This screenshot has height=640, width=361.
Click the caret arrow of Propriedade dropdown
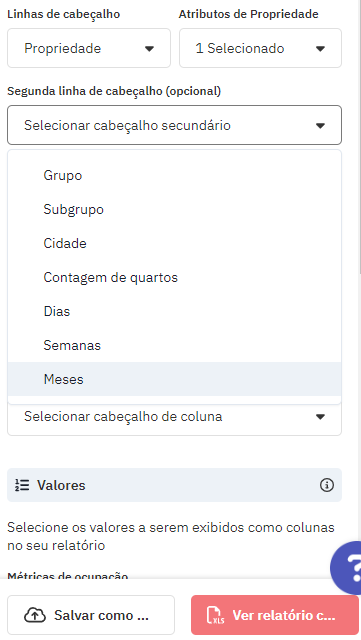pyautogui.click(x=149, y=49)
